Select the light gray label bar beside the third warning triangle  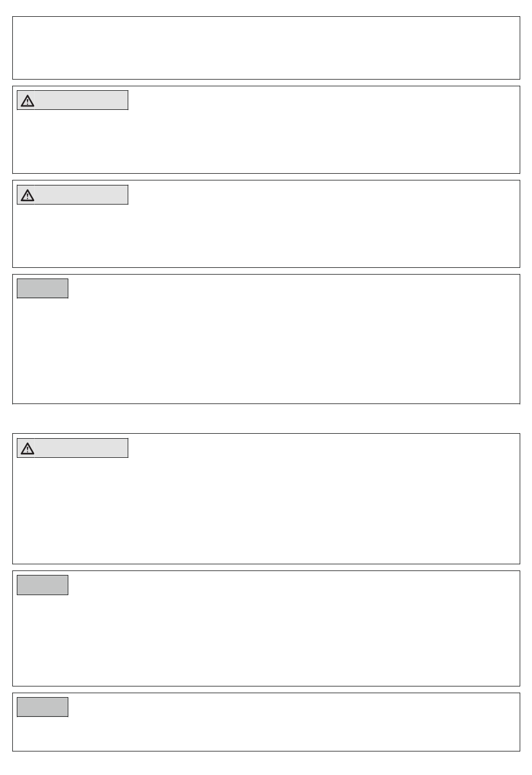click(81, 448)
